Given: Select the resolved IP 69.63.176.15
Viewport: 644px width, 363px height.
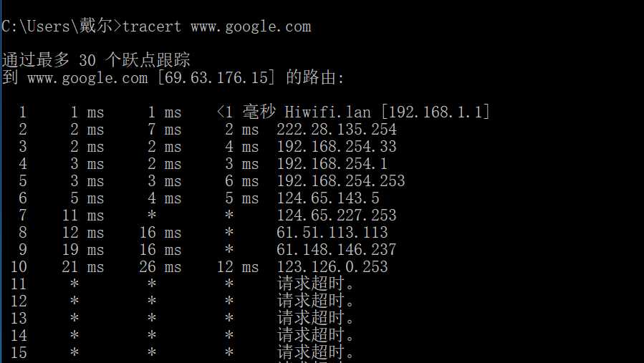Looking at the screenshot, I should click(x=216, y=77).
